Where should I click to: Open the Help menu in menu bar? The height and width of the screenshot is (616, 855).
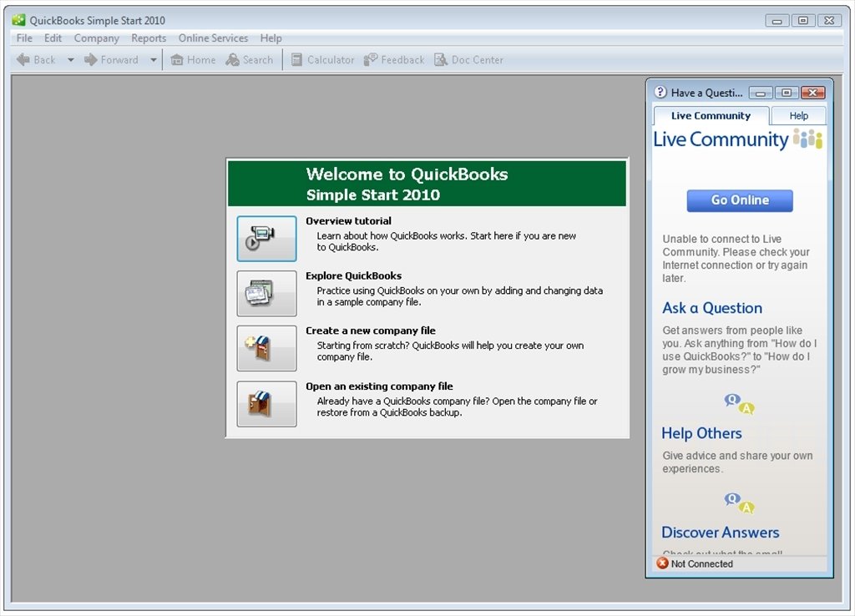click(x=271, y=38)
